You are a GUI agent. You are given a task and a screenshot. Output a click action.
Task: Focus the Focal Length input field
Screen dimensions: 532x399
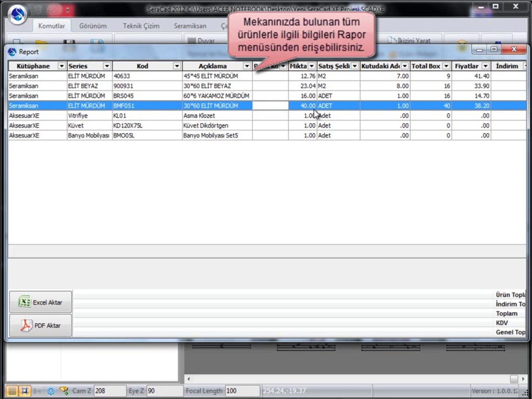[242, 391]
